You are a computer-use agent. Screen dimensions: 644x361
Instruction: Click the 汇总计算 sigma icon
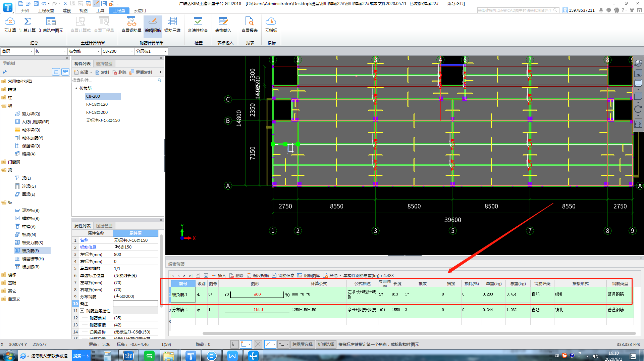click(x=28, y=25)
